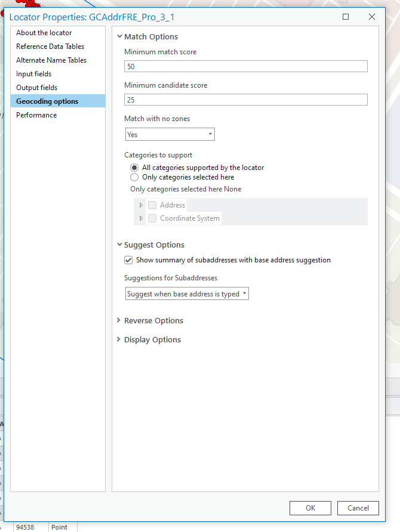Open the Performance page
The image size is (400, 532).
[58, 115]
